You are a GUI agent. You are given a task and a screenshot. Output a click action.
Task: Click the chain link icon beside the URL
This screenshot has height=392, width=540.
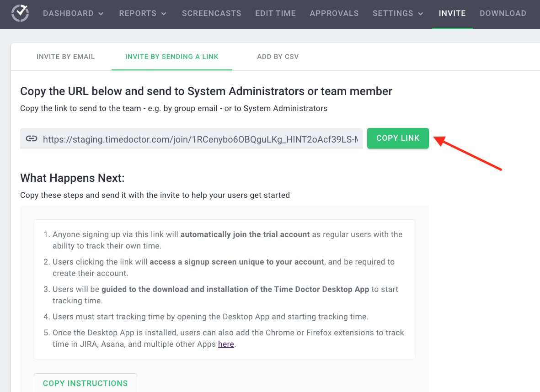tap(32, 138)
